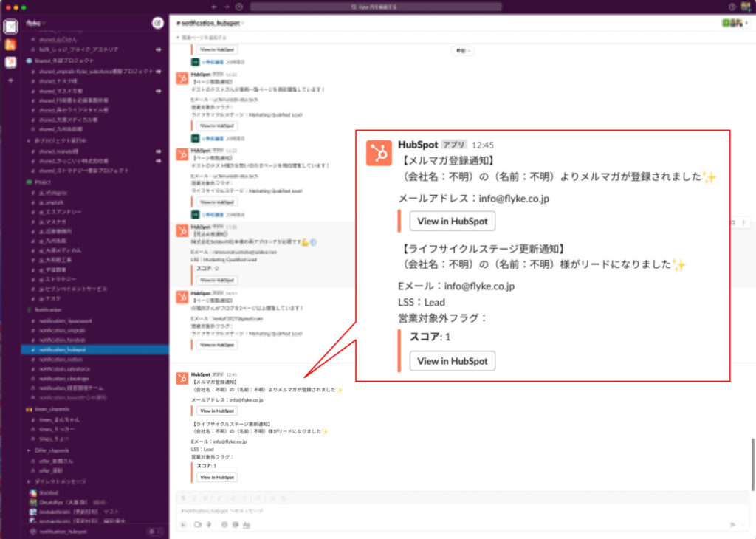Open the notification_hubspot channel title dropdown
The width and height of the screenshot is (756, 539).
tap(210, 23)
